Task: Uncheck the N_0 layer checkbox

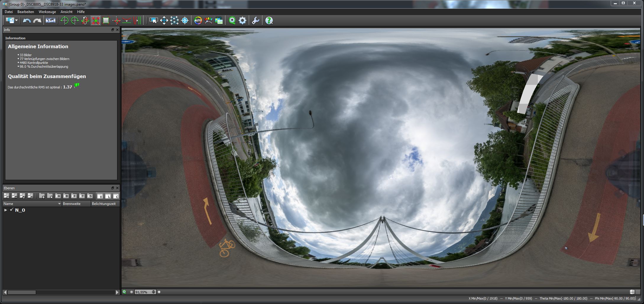Action: coord(12,210)
